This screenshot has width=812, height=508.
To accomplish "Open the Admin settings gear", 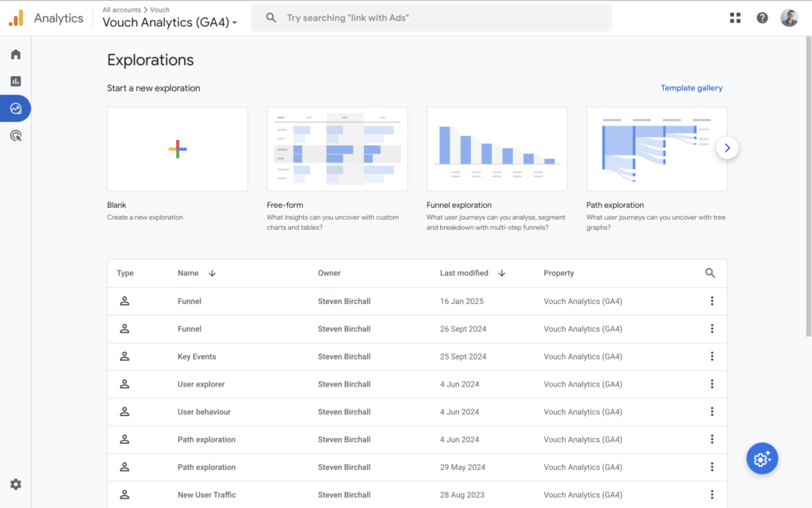I will [x=16, y=484].
